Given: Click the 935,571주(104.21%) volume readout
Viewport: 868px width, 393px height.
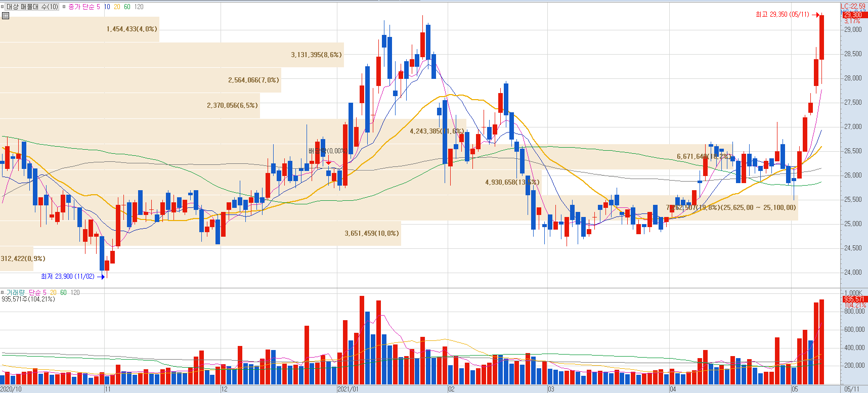Looking at the screenshot, I should [x=28, y=299].
